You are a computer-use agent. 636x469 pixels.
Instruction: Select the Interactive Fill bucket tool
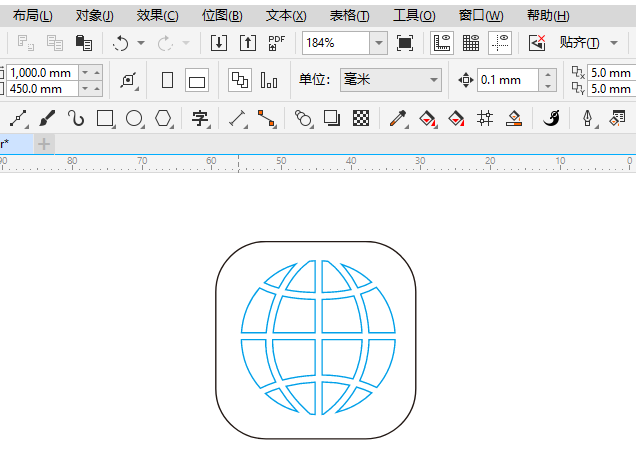[428, 118]
